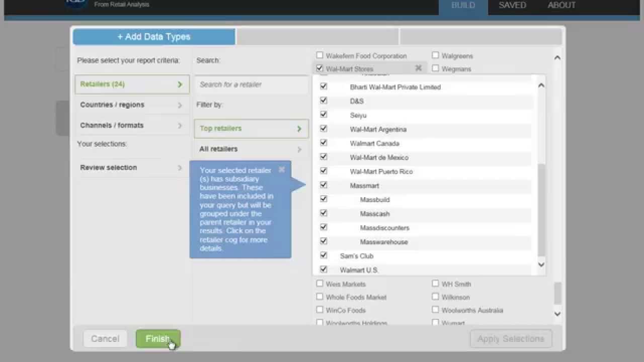644x362 pixels.
Task: Click down arrow of outer retailer list scrollbar
Action: [x=557, y=314]
